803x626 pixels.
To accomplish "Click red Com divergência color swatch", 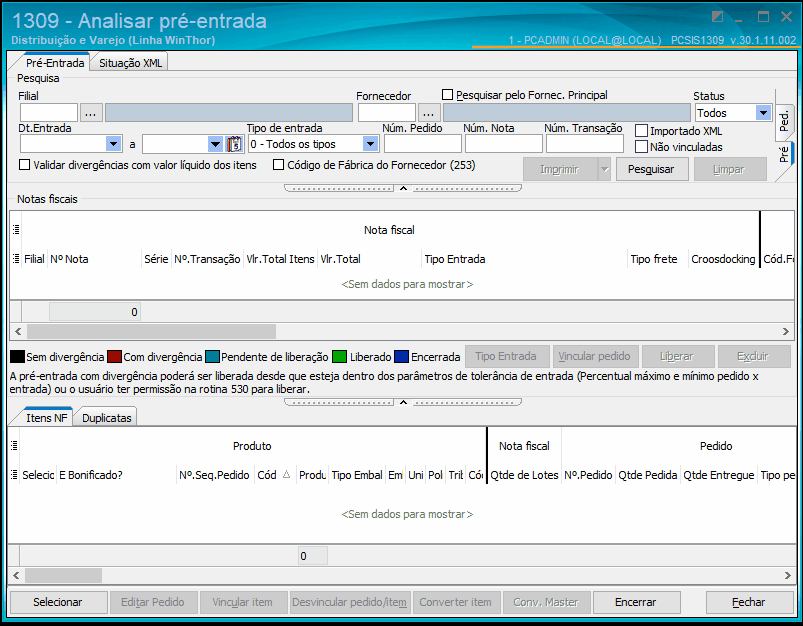I will pyautogui.click(x=114, y=357).
